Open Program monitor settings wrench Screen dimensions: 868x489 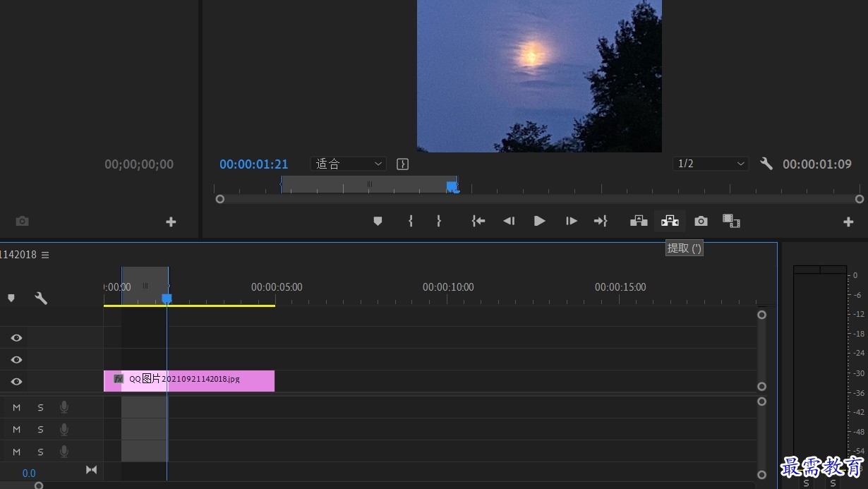tap(766, 164)
